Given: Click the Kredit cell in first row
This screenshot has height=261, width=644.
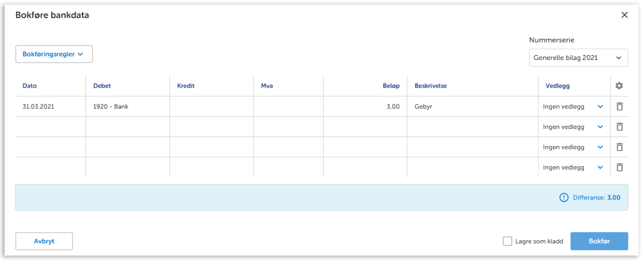Looking at the screenshot, I should point(211,107).
